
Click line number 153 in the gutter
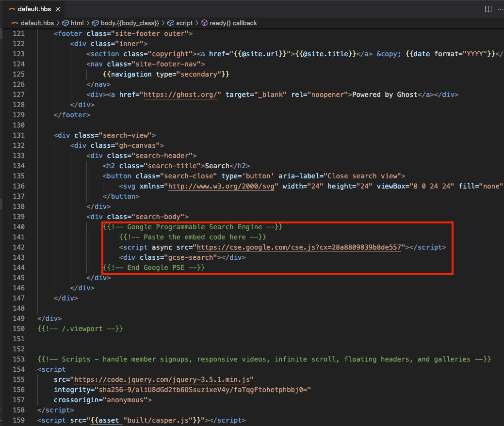(x=18, y=359)
